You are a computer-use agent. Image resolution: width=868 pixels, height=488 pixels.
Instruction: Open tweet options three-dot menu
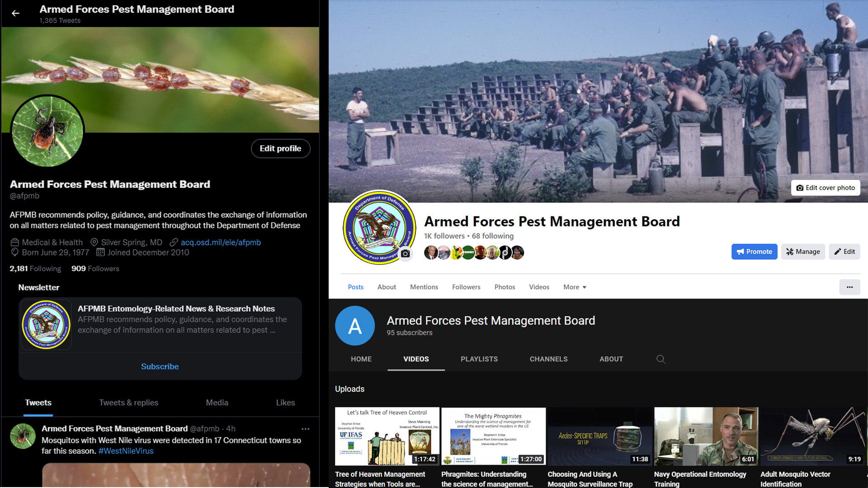coord(306,429)
